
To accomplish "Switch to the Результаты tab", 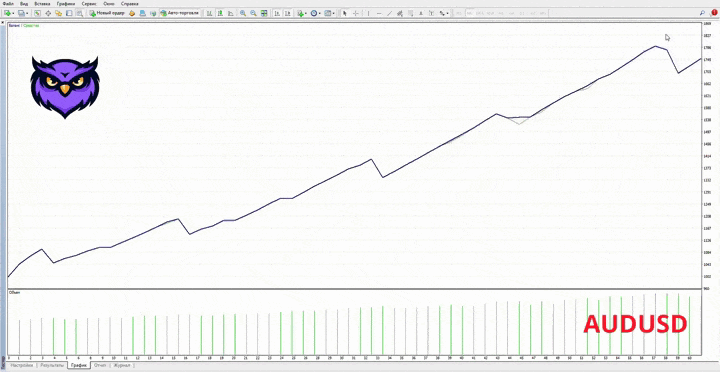I will (x=52, y=366).
